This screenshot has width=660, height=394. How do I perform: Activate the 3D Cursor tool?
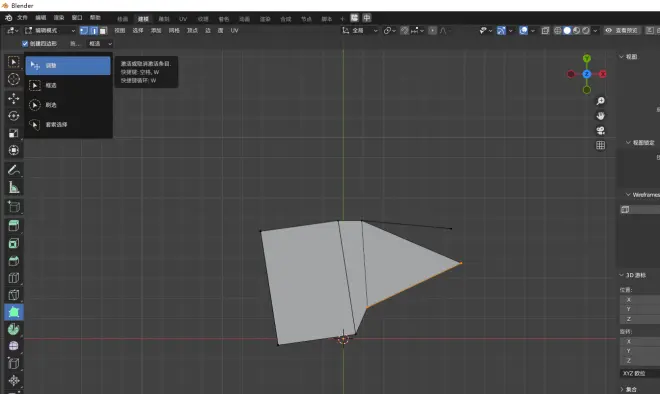coord(13,79)
